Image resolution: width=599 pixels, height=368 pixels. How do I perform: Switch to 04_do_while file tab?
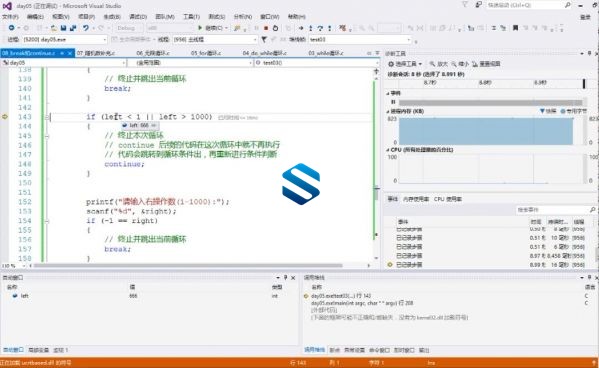(x=264, y=53)
